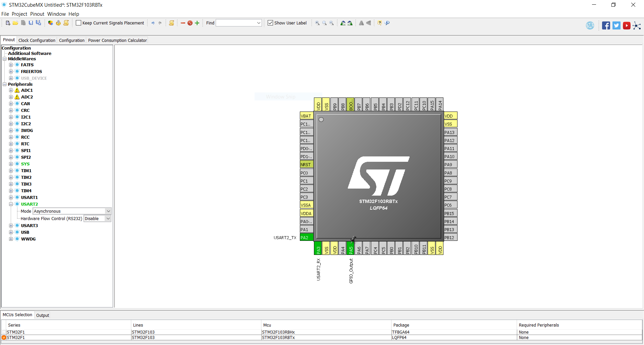Click the red circle clear pinouts icon
The height and width of the screenshot is (345, 644).
click(190, 23)
